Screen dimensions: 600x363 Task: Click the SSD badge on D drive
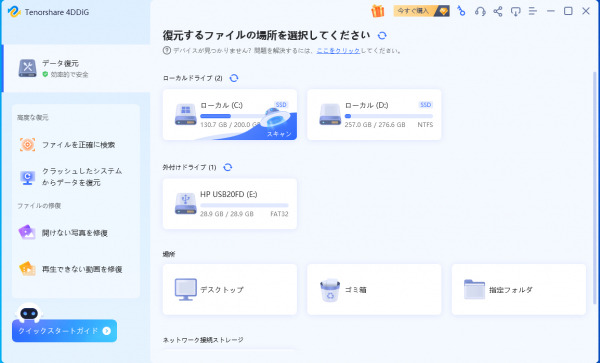pyautogui.click(x=426, y=105)
